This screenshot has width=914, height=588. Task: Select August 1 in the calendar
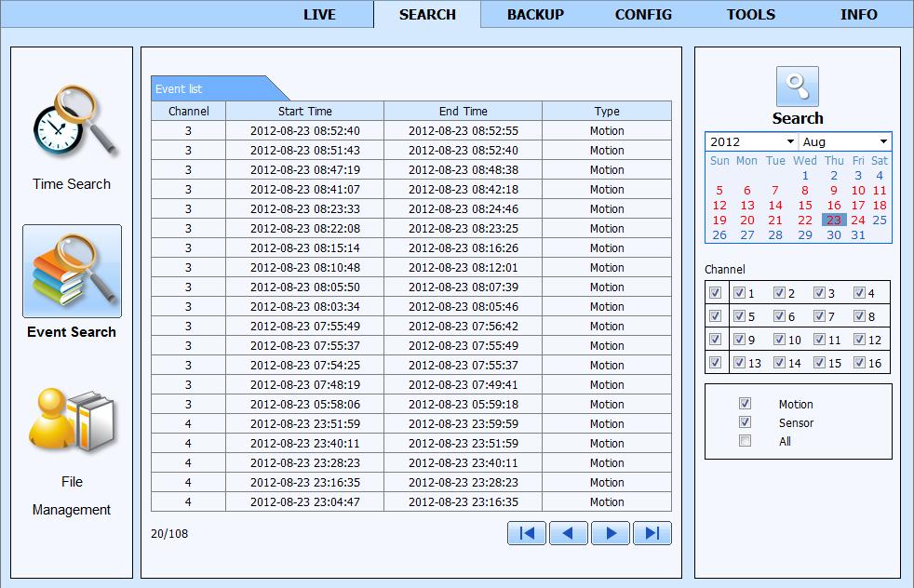coord(805,176)
